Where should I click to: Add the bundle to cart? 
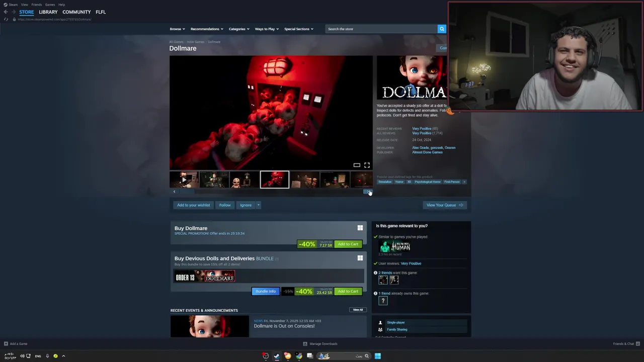point(348,291)
